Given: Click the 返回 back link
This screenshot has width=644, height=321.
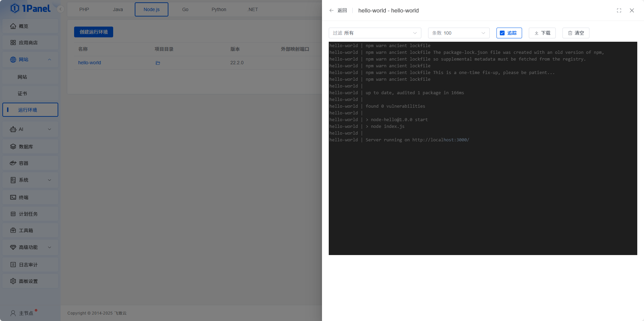Looking at the screenshot, I should click(x=342, y=10).
